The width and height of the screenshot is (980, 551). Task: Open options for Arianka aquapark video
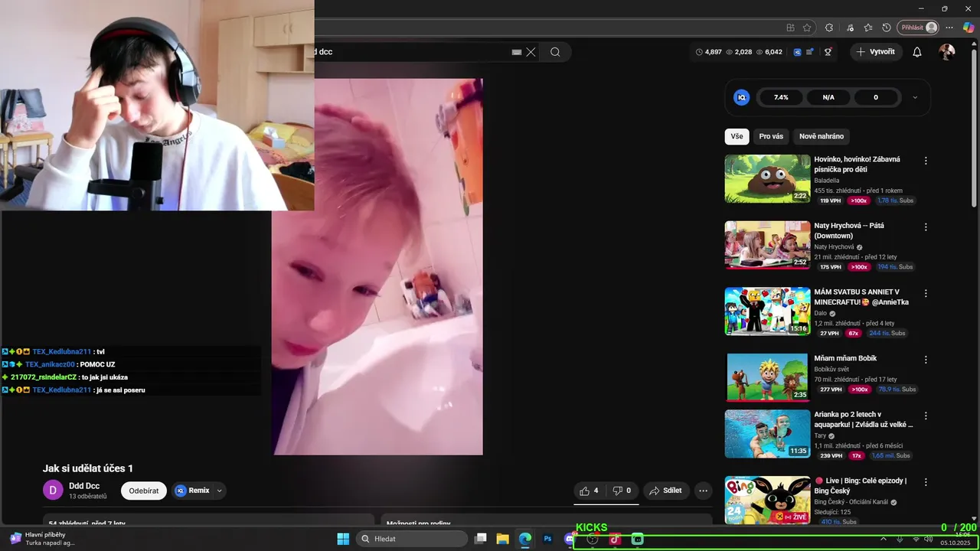[926, 416]
